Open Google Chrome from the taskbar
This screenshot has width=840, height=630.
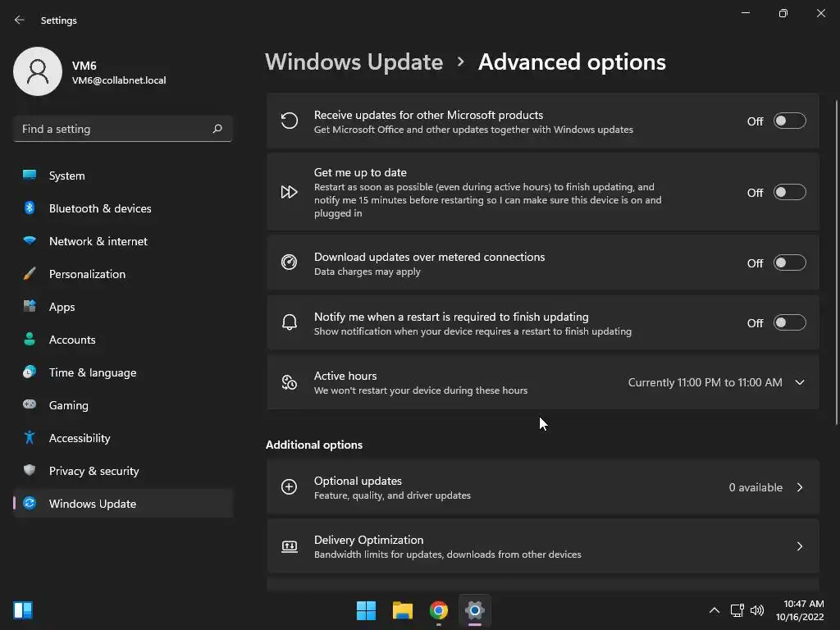(439, 610)
